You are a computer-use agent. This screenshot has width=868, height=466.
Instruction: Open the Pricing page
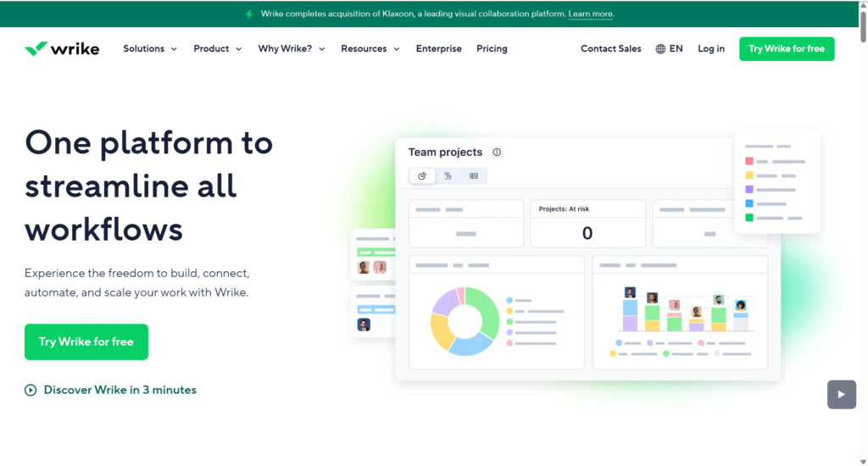coord(492,49)
